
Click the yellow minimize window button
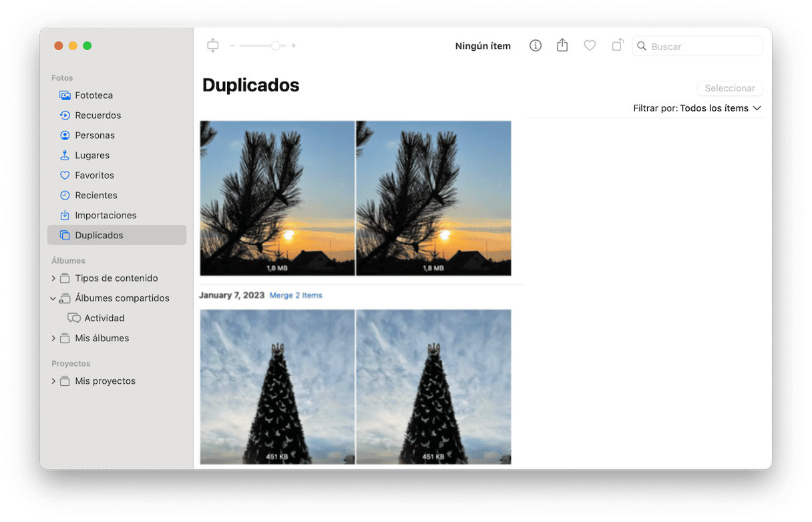coord(73,45)
